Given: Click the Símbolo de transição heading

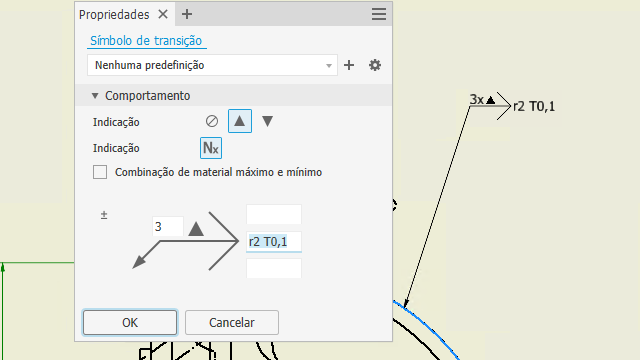Looking at the screenshot, I should (x=146, y=41).
